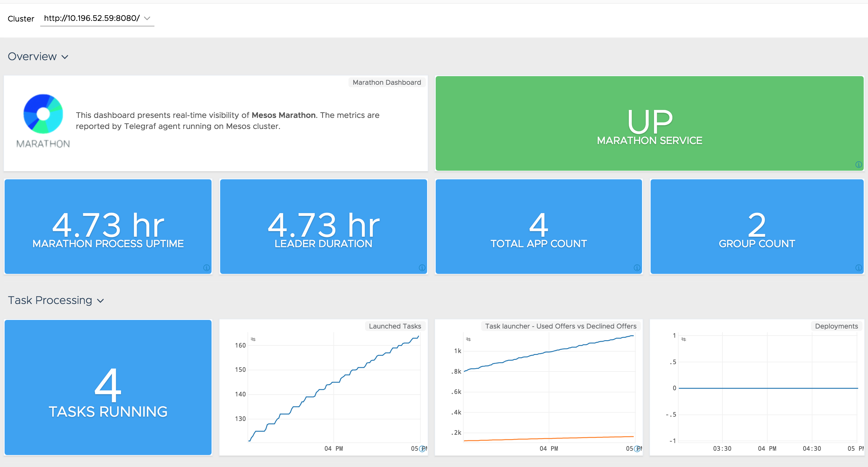This screenshot has width=868, height=467.
Task: Open the Cluster URL dropdown
Action: pyautogui.click(x=97, y=18)
